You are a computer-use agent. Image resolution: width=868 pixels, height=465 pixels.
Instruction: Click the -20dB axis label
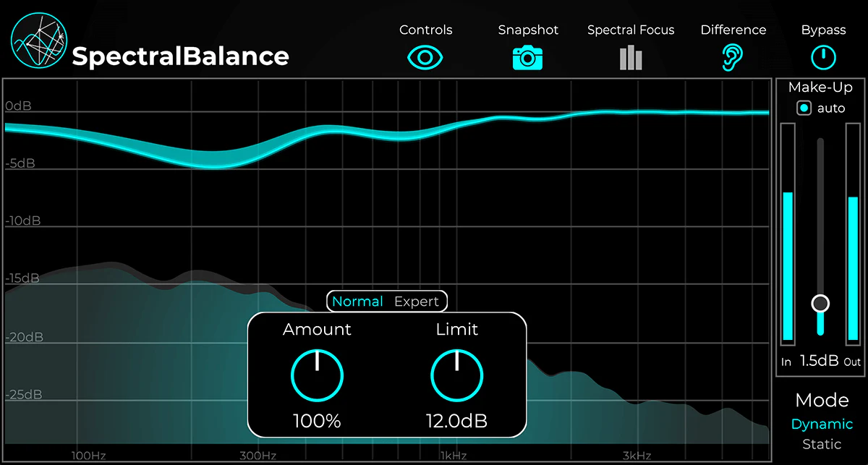(x=23, y=337)
